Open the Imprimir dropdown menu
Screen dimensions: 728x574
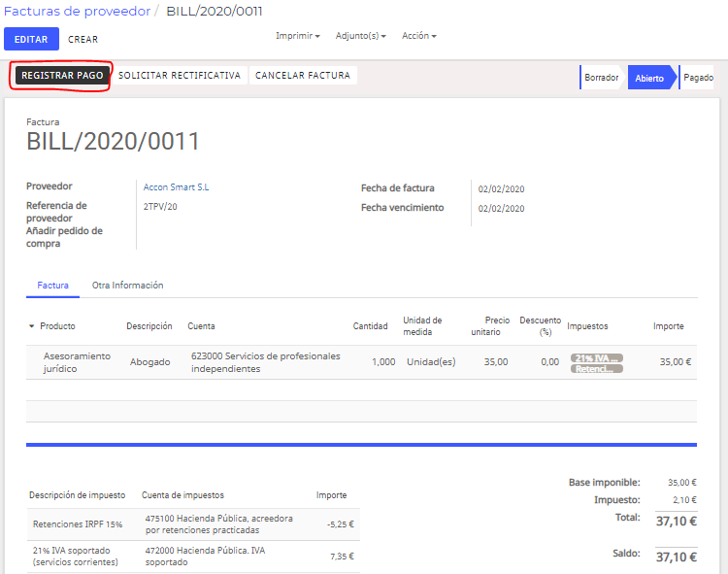click(x=298, y=36)
